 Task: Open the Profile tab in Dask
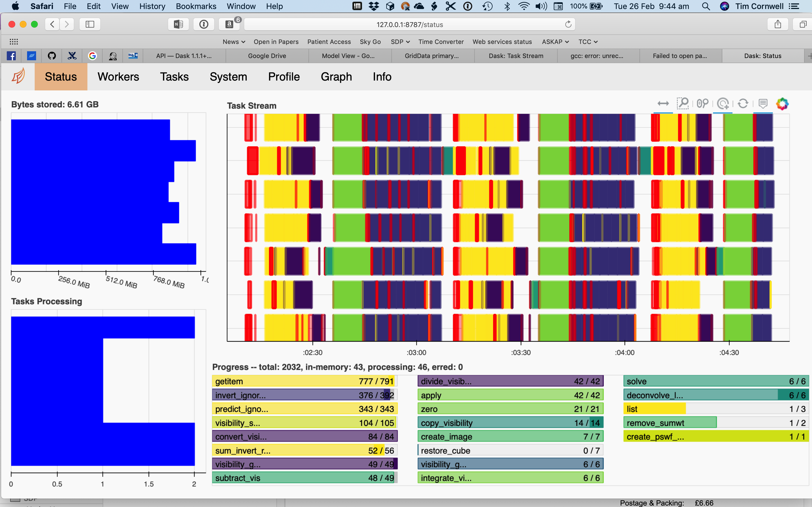(284, 77)
